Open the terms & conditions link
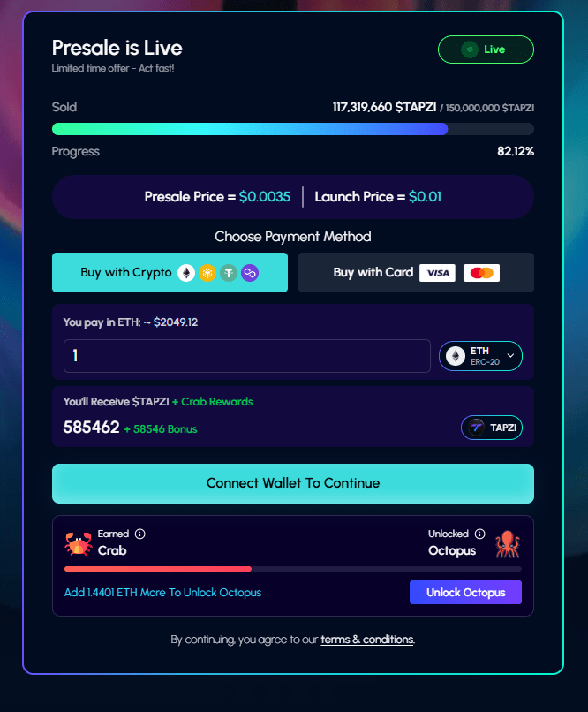Viewport: 588px width, 712px height. (366, 639)
